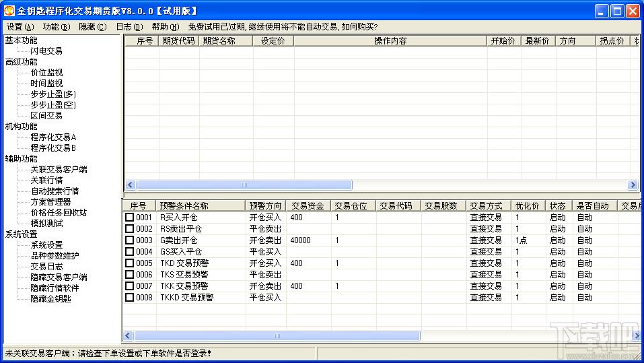Screen dimensions: 644x363
Task: Minimize the application window
Action: pyautogui.click(x=602, y=11)
